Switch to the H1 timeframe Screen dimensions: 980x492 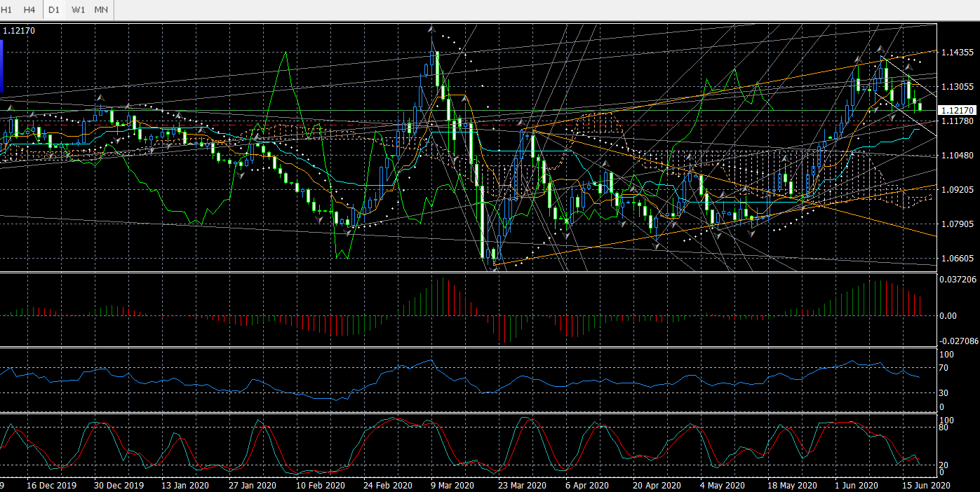point(7,10)
